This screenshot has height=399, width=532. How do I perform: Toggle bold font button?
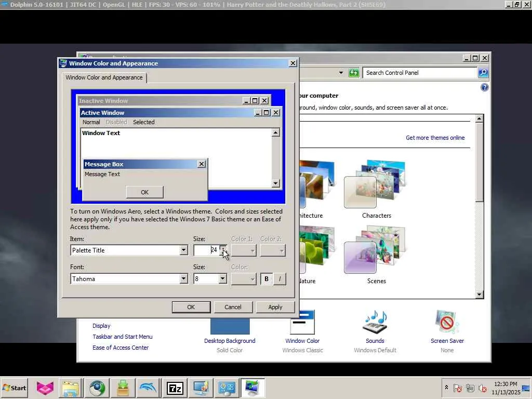[267, 279]
